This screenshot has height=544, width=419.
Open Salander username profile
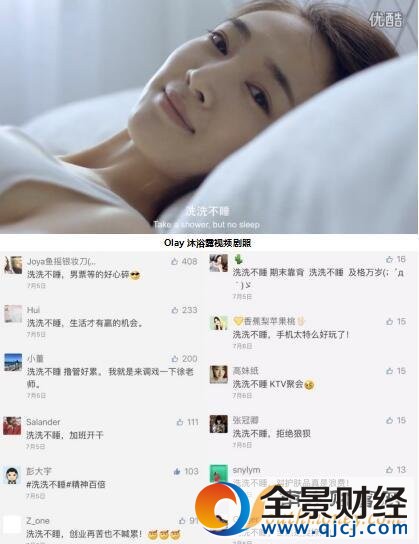[x=43, y=422]
